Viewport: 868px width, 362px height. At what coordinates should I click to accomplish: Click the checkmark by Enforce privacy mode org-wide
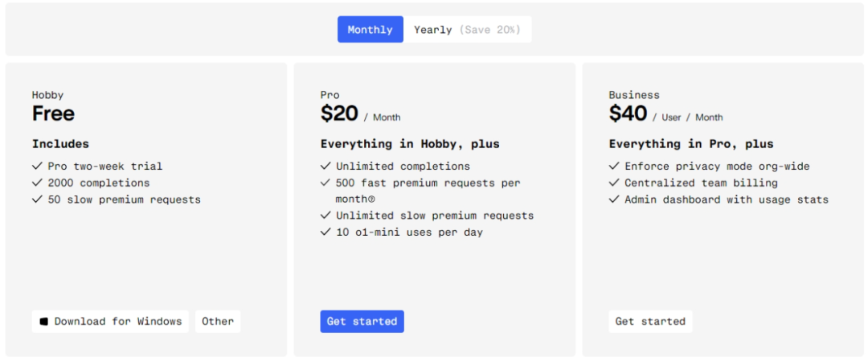tap(614, 167)
